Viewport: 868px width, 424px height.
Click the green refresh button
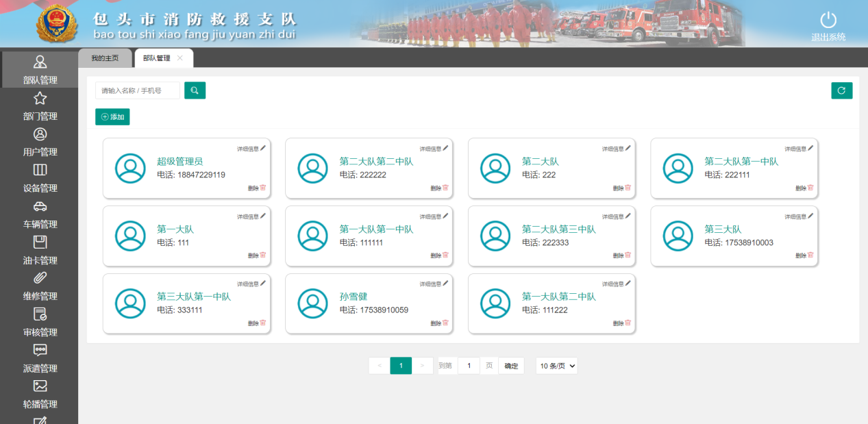pos(842,90)
